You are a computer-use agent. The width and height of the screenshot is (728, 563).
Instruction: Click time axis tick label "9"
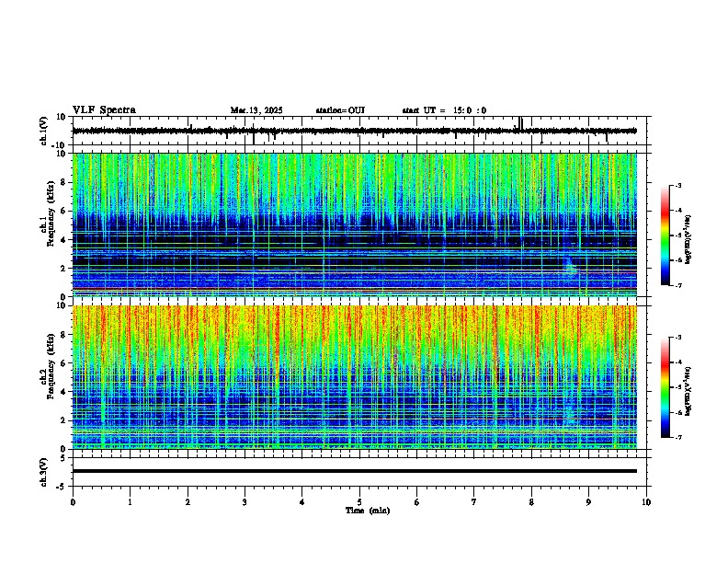(x=588, y=502)
